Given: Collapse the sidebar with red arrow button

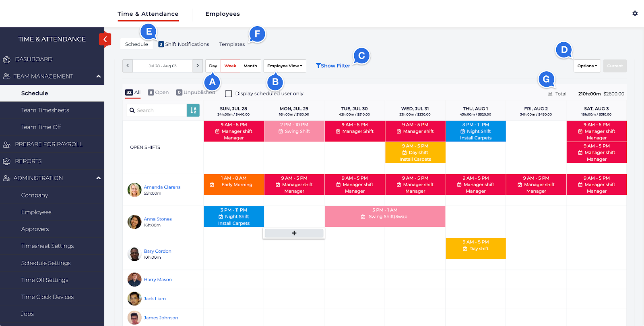Looking at the screenshot, I should click(105, 39).
